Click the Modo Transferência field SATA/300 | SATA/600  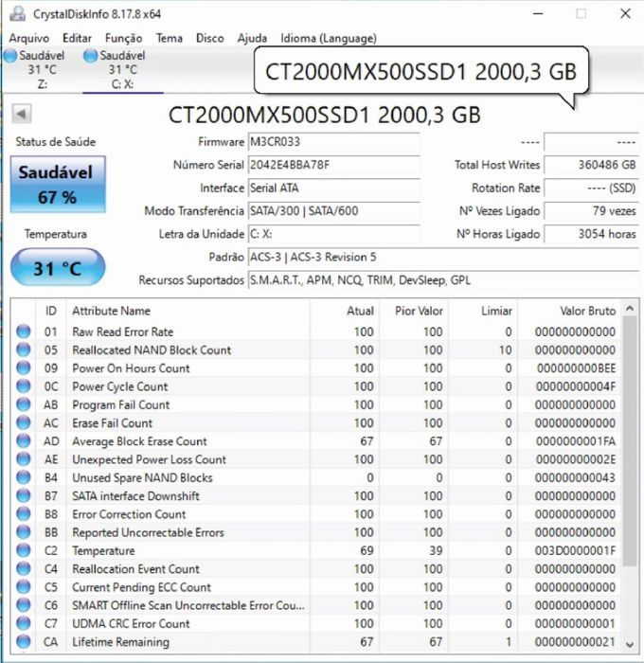(333, 210)
